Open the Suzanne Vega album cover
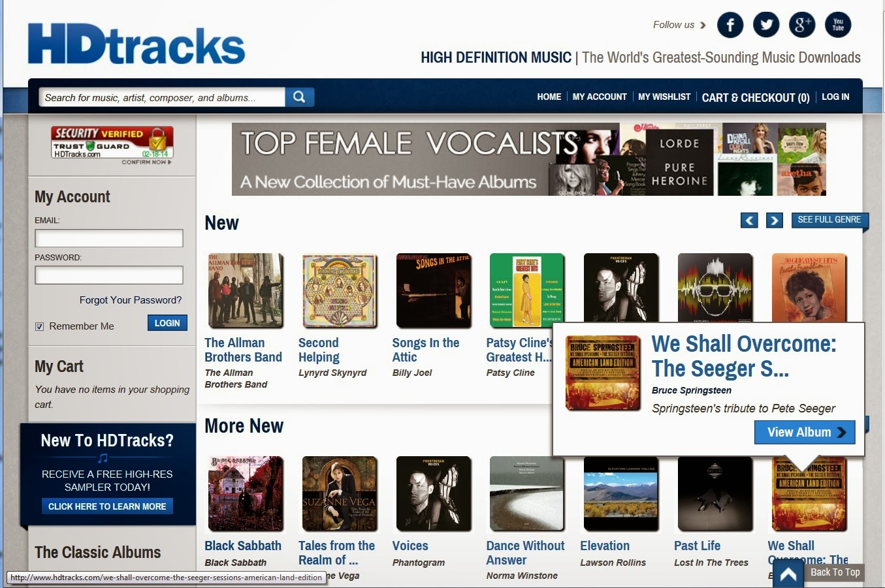 click(x=340, y=493)
